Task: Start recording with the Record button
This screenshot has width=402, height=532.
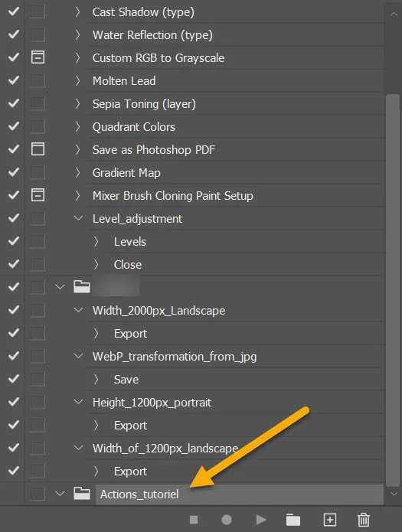Action: coord(227,520)
